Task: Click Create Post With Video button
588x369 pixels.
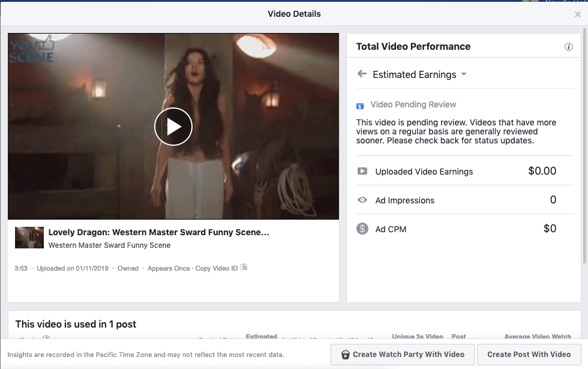Action: (529, 355)
